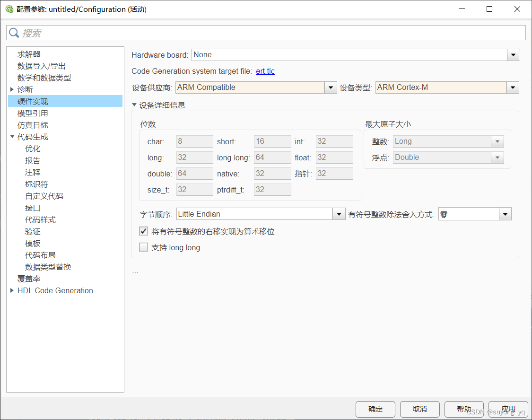Click the 应用 button

coord(508,409)
